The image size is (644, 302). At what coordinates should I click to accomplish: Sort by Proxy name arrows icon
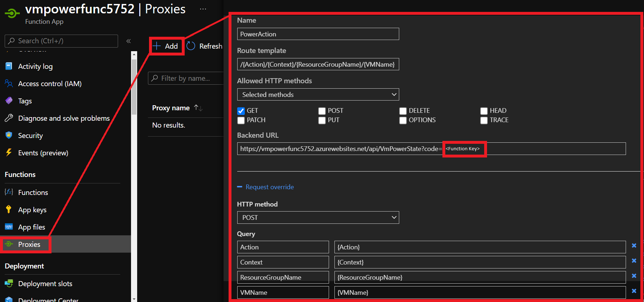[x=198, y=108]
